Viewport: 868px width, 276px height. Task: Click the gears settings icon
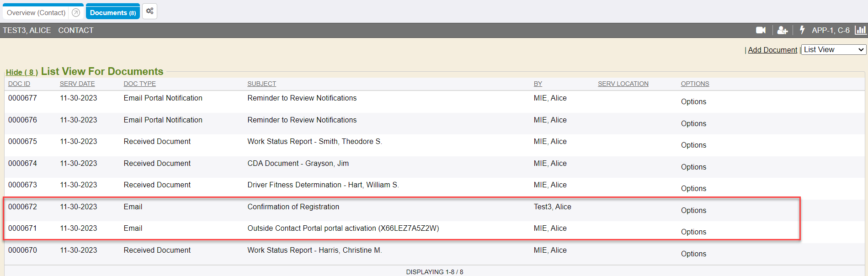point(149,11)
